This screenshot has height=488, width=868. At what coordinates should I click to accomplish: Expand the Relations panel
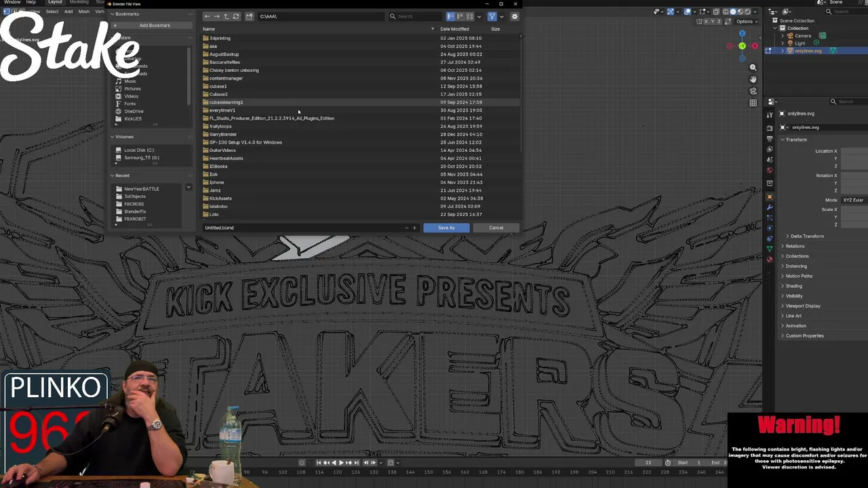pyautogui.click(x=782, y=246)
